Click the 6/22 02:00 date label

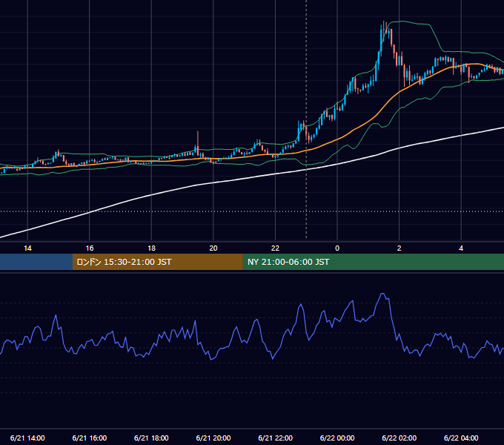[x=399, y=438]
